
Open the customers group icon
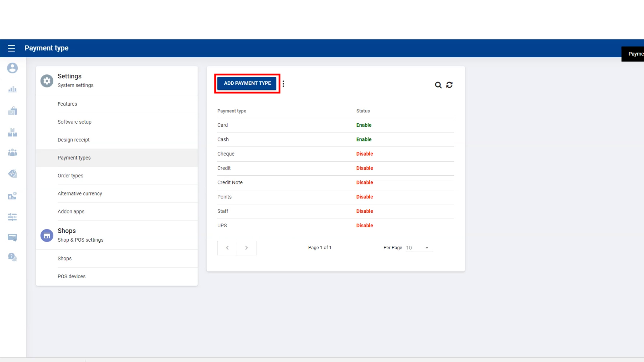pos(12,153)
